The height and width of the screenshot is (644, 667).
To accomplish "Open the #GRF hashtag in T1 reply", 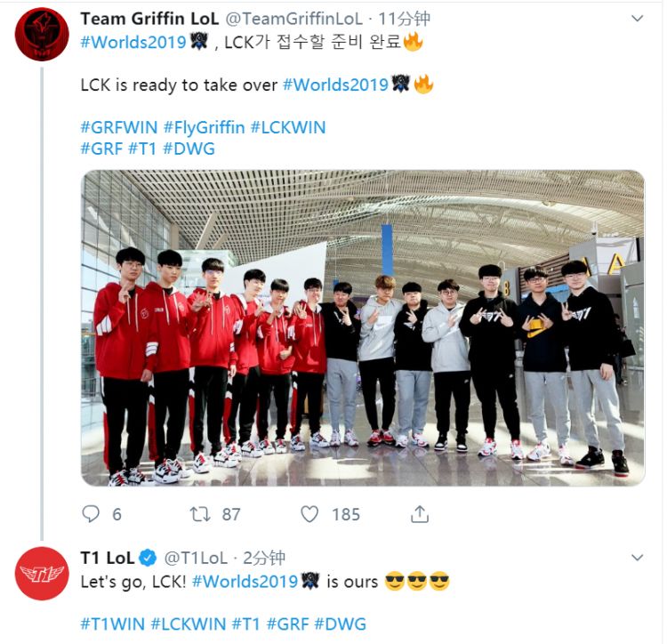I will coord(287,624).
